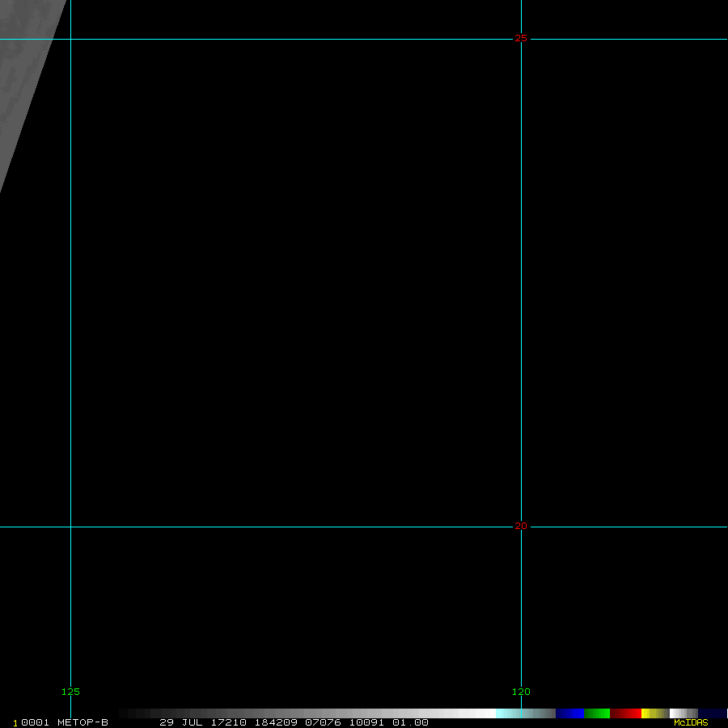This screenshot has height=728, width=728.
Task: Click the red latitude label 20
Action: pos(521,526)
